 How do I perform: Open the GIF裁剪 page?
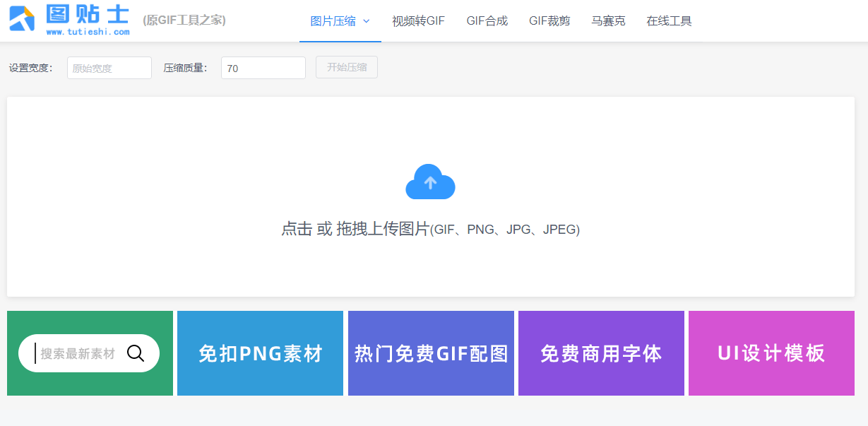click(x=549, y=21)
